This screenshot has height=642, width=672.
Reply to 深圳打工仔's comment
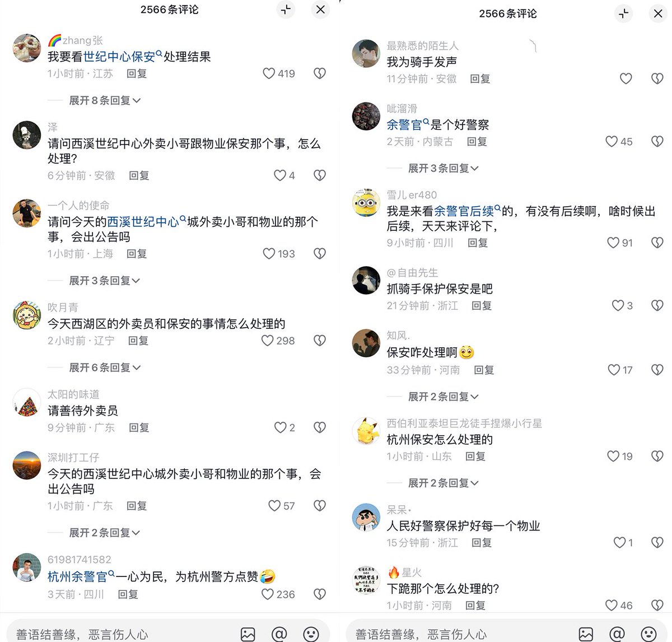point(137,506)
